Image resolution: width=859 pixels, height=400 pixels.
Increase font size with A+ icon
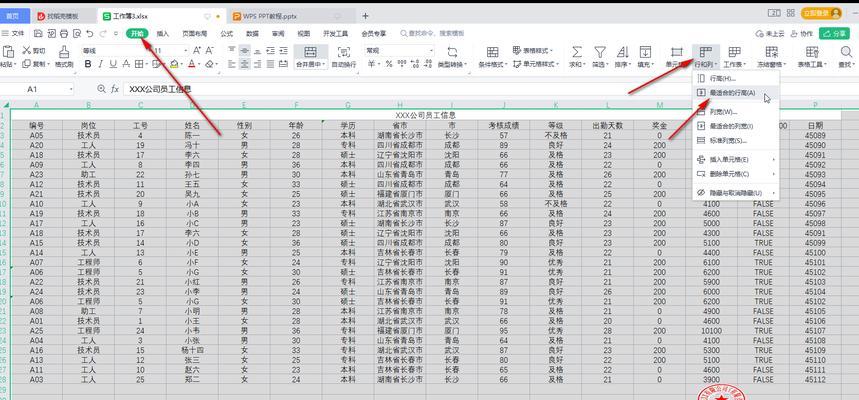tap(197, 50)
